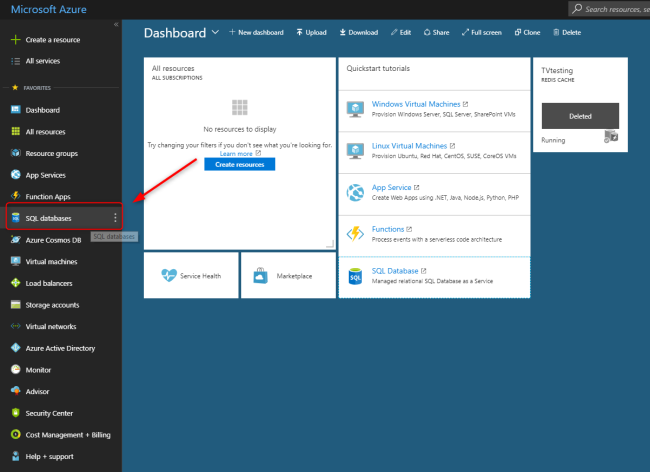Image resolution: width=650 pixels, height=472 pixels.
Task: Click the Help + support person icon
Action: [15, 456]
